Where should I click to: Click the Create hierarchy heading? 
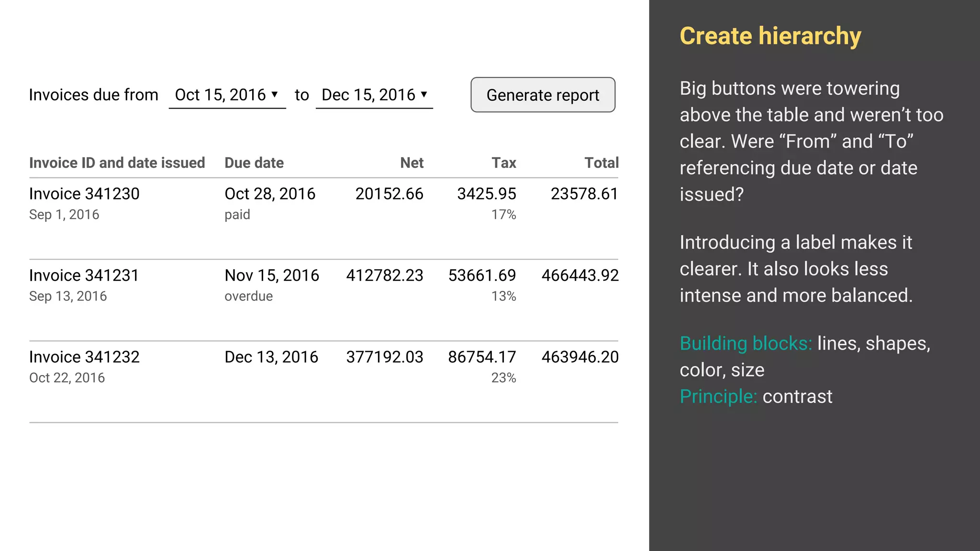[x=770, y=36]
